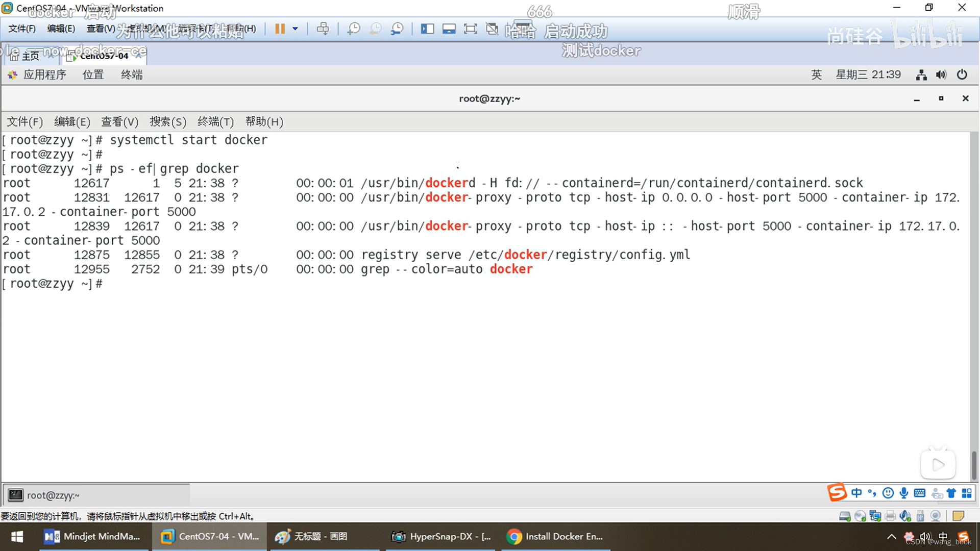Switch to HyperSnap-DX in the taskbar

tap(442, 537)
